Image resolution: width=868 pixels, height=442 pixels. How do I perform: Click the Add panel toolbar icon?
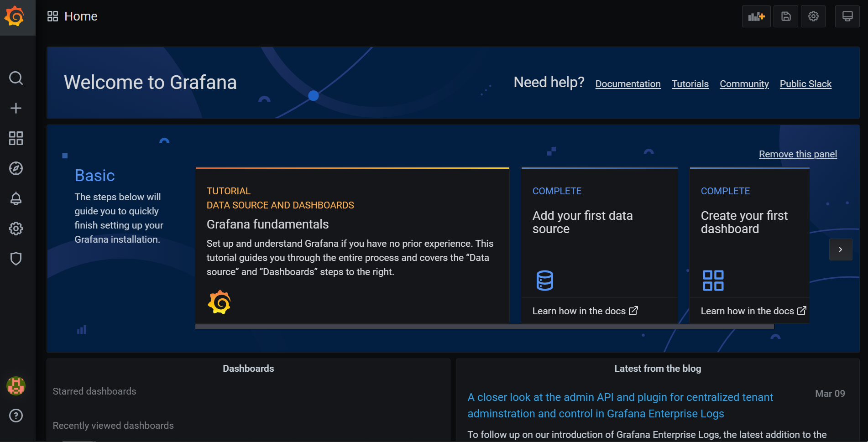(756, 16)
